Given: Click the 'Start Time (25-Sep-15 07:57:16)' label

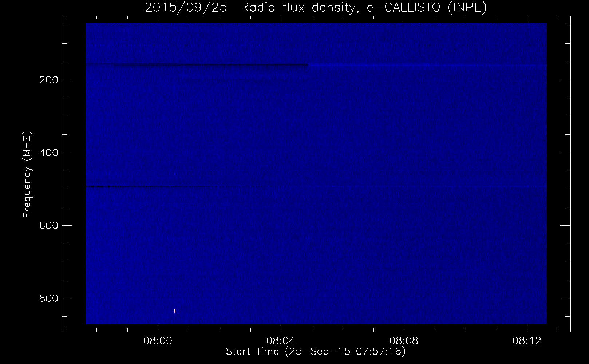Looking at the screenshot, I should tap(316, 352).
